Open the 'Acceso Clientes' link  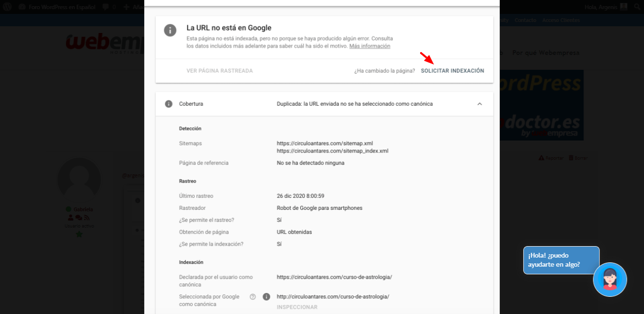[x=561, y=20]
